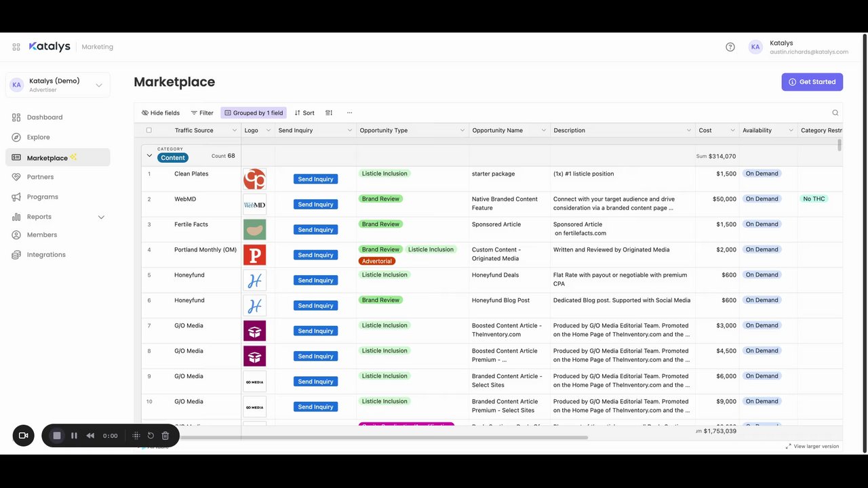The image size is (868, 488).
Task: Click the row height icon
Action: tap(329, 113)
